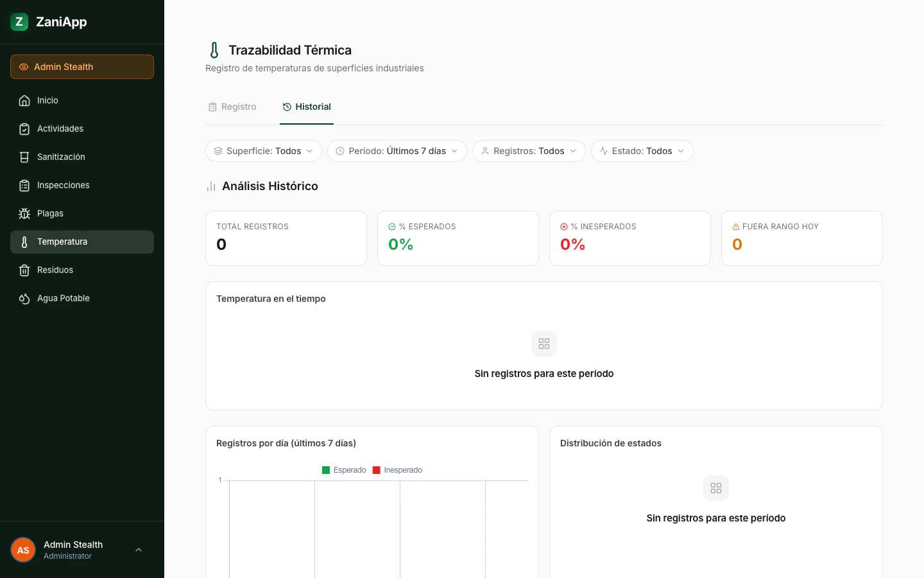The width and height of the screenshot is (924, 578).
Task: Click the % Inesperados 0% value
Action: pos(573,245)
